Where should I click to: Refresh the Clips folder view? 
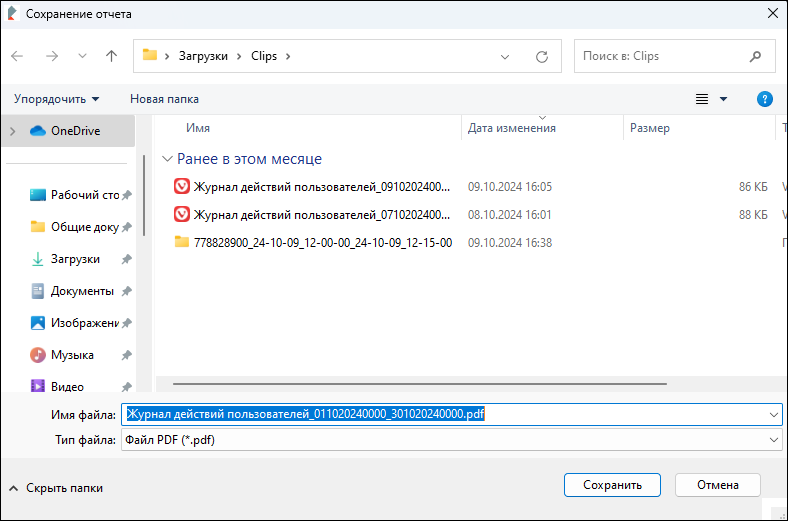[542, 56]
